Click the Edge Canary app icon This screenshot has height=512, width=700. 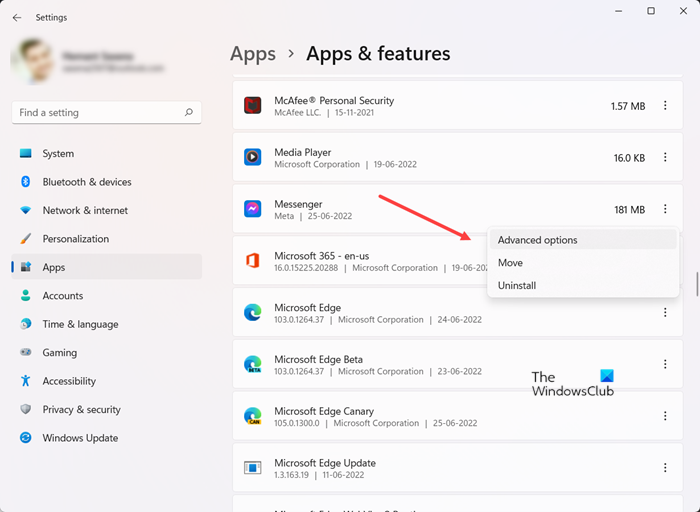(253, 416)
